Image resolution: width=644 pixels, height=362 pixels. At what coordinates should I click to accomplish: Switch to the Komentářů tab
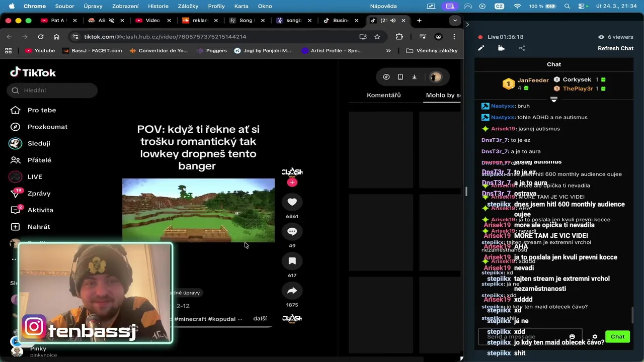pos(384,95)
